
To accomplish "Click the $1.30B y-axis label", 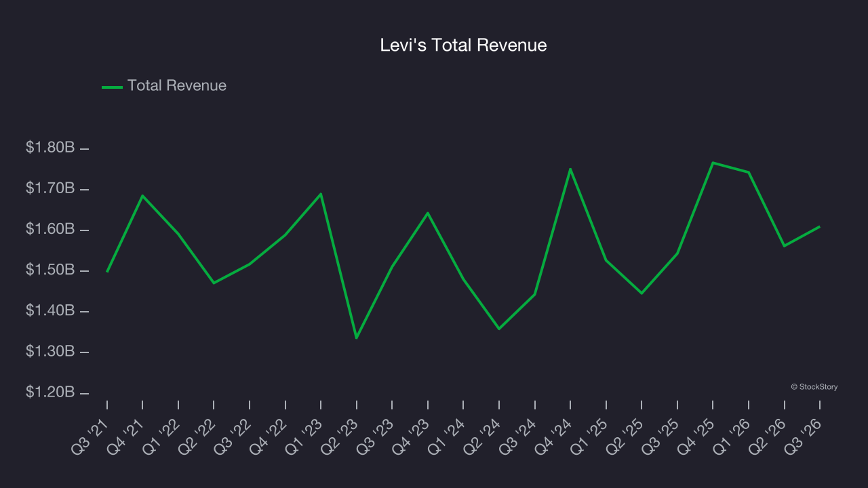I will [50, 351].
